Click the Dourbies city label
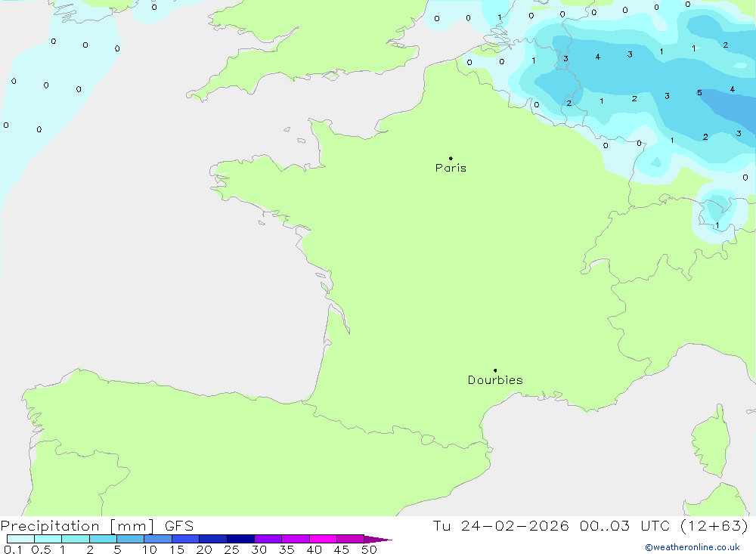 click(495, 380)
